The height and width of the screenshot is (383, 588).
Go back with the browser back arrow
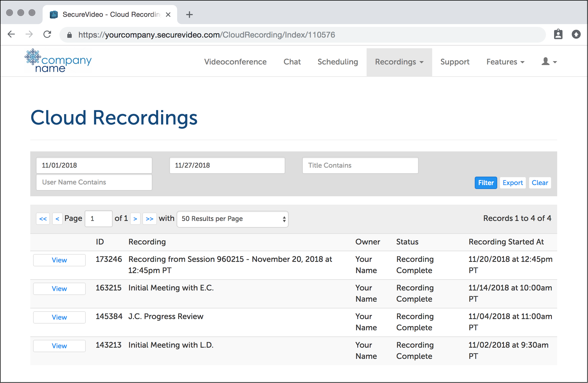click(11, 34)
